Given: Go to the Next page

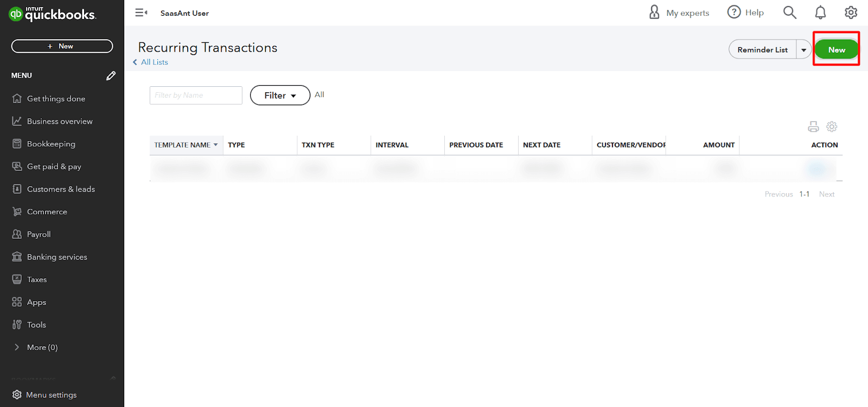Looking at the screenshot, I should click(827, 194).
